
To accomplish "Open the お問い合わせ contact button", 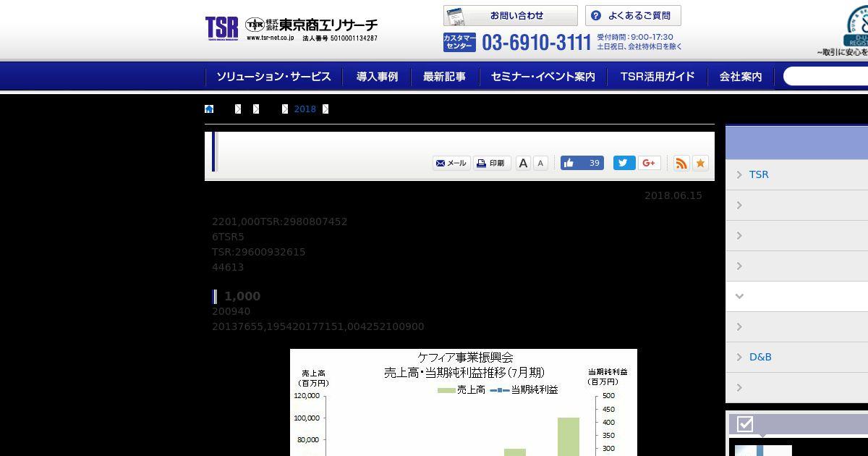I will pos(511,16).
